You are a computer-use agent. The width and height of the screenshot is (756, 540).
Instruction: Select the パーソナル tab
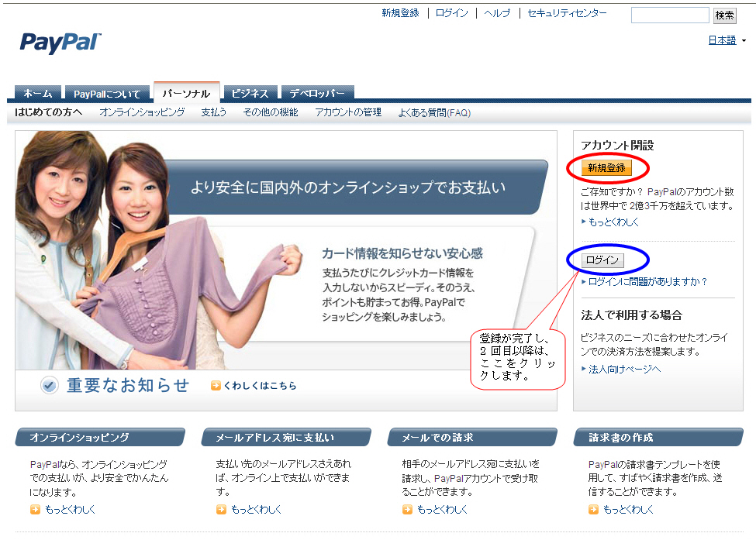[187, 92]
